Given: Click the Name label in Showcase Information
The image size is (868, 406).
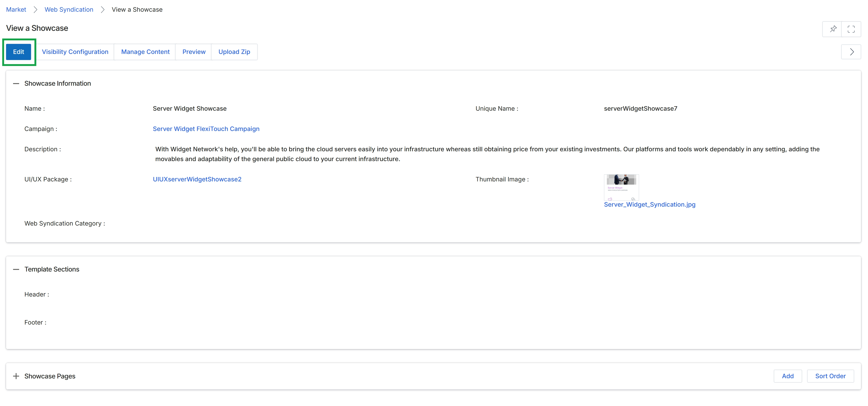Looking at the screenshot, I should 34,109.
